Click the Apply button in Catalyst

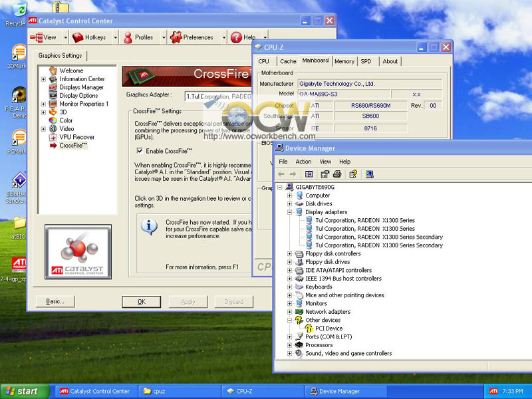(188, 302)
